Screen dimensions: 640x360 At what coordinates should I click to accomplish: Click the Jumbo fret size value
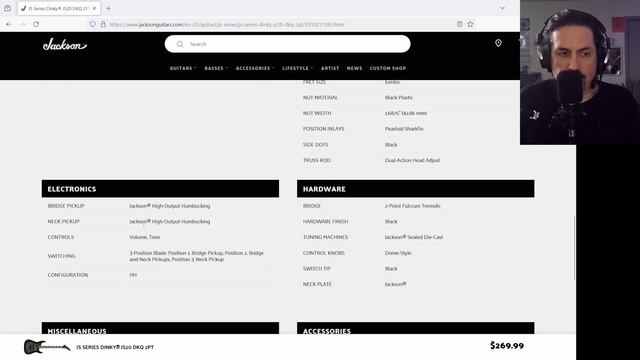[x=392, y=82]
